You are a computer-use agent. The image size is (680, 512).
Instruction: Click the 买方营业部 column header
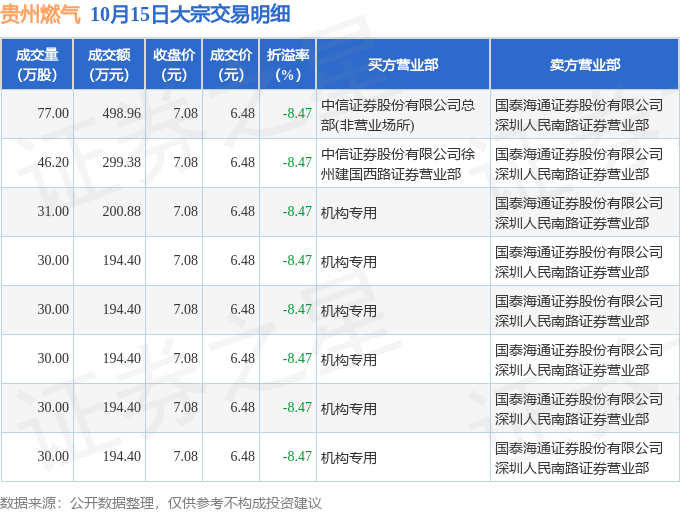(403, 65)
